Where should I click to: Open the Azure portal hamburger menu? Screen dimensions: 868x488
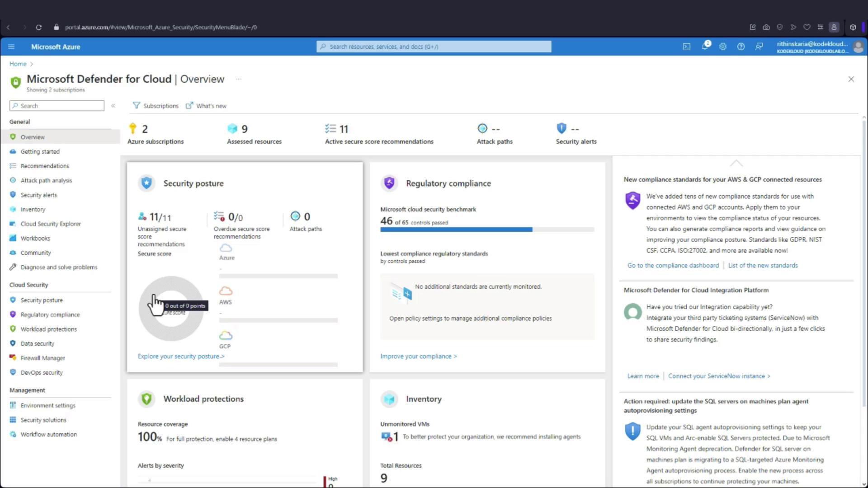point(11,47)
